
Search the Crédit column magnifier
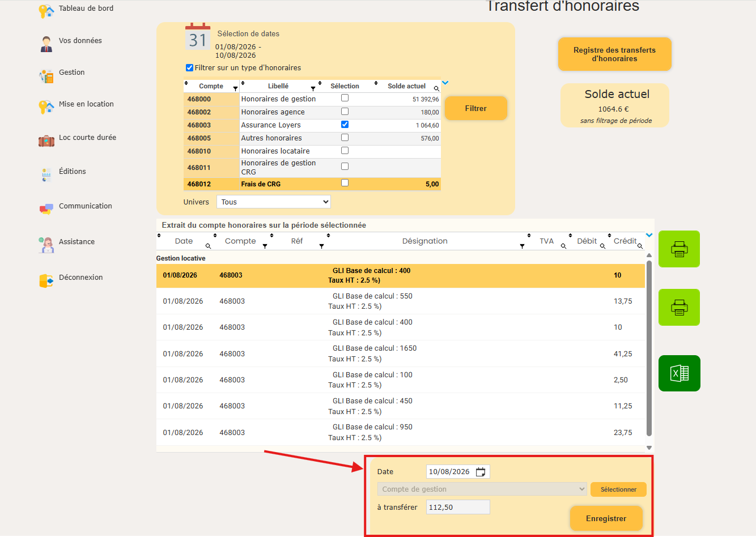pyautogui.click(x=640, y=246)
